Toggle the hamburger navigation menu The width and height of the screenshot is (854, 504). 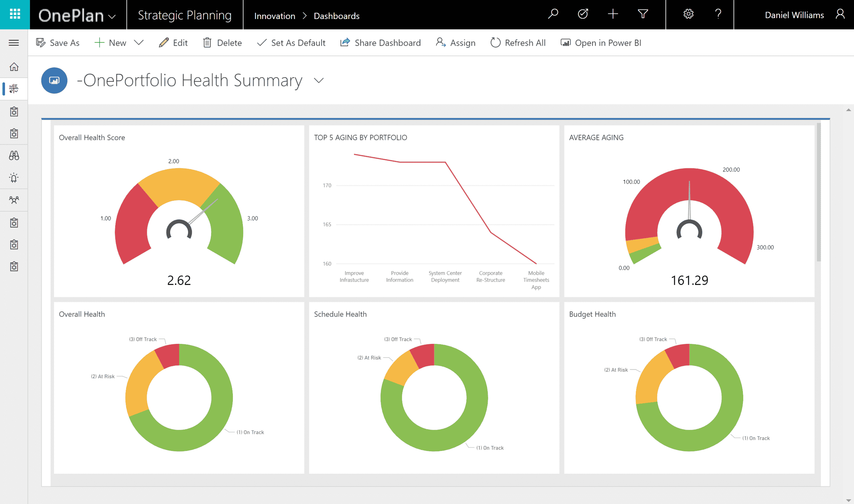click(x=14, y=43)
